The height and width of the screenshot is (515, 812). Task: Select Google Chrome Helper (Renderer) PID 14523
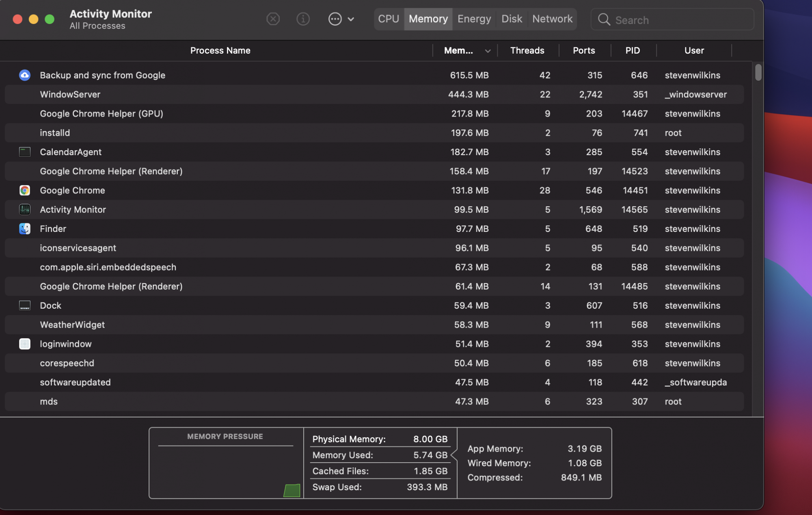pyautogui.click(x=374, y=171)
